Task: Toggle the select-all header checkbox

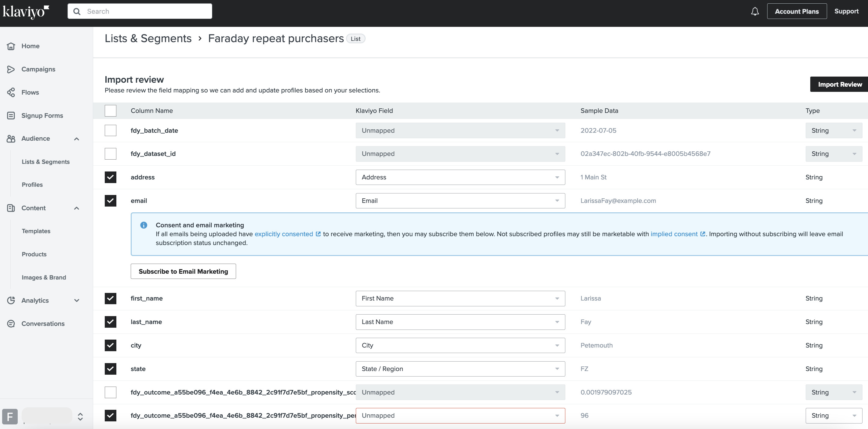Action: tap(111, 111)
